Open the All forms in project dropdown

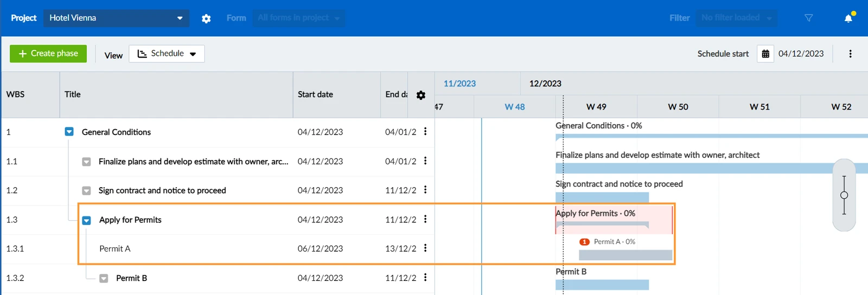click(298, 18)
